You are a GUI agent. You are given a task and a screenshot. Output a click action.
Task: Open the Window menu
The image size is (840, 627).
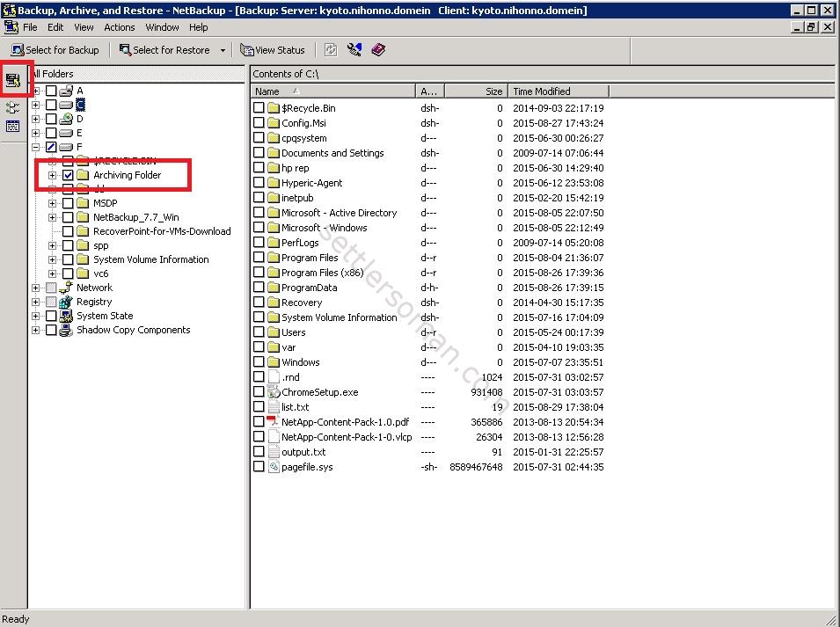tap(162, 27)
